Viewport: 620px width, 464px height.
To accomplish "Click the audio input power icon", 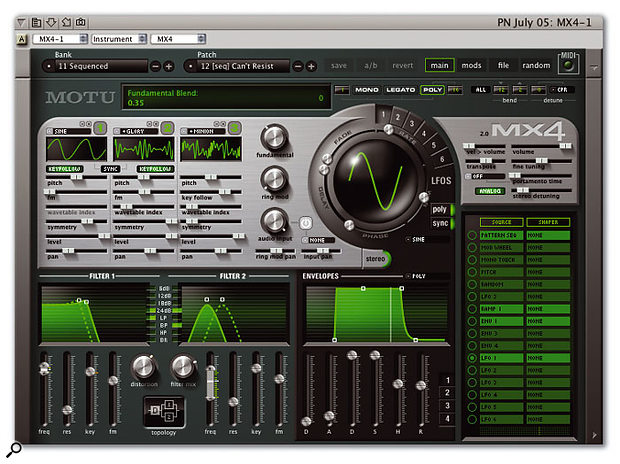I will point(306,223).
